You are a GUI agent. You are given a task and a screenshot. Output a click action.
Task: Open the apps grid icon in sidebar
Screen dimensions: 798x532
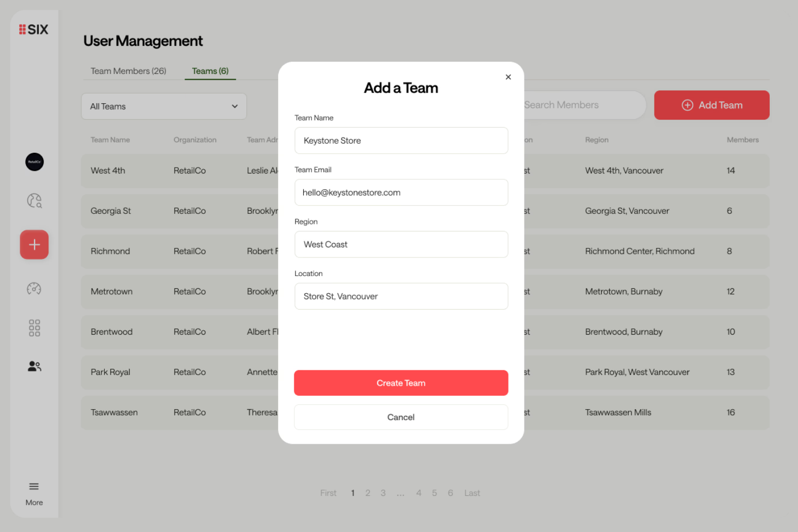[x=35, y=328]
